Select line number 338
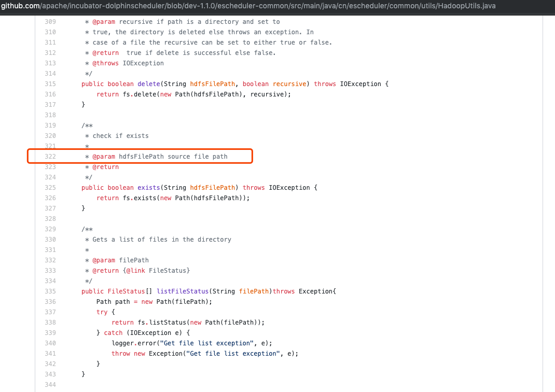Viewport: 555px width, 392px height. click(x=50, y=323)
